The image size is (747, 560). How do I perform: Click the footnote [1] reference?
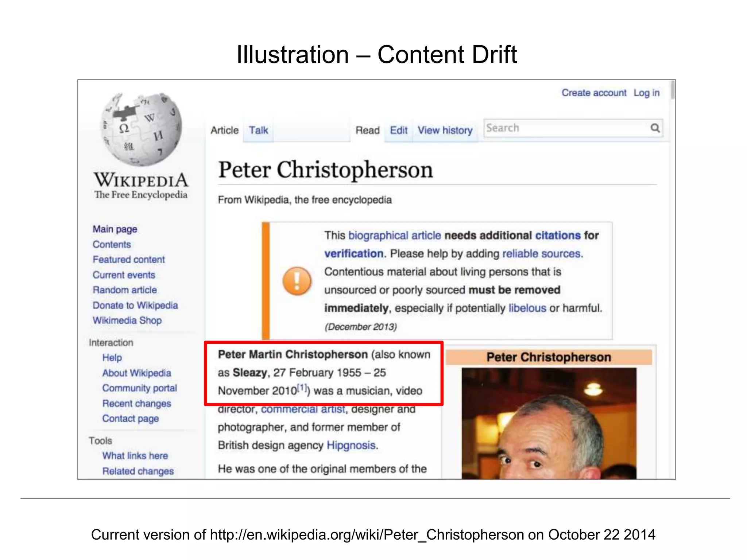point(302,388)
